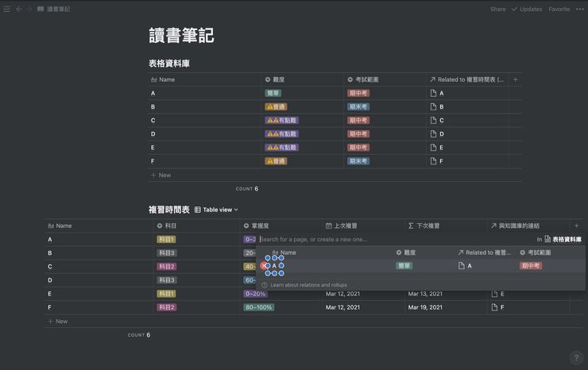This screenshot has height=370, width=588.
Task: Mark the page as Favorite
Action: (559, 9)
